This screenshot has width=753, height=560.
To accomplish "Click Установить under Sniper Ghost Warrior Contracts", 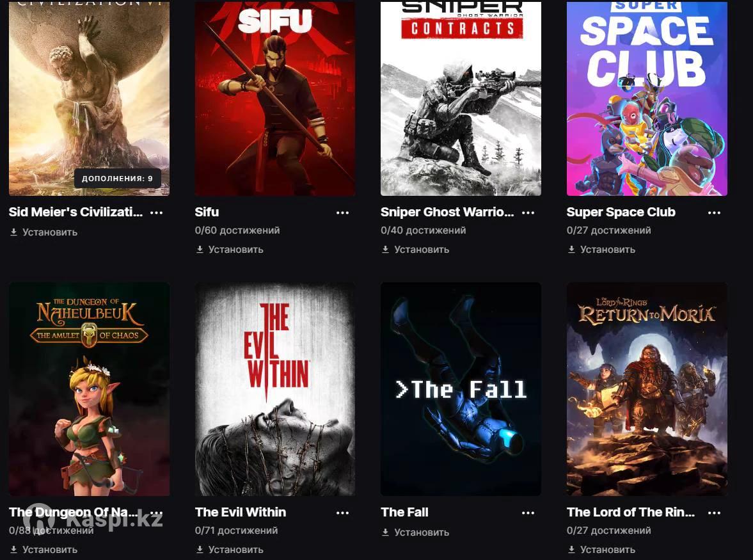I will pos(415,250).
